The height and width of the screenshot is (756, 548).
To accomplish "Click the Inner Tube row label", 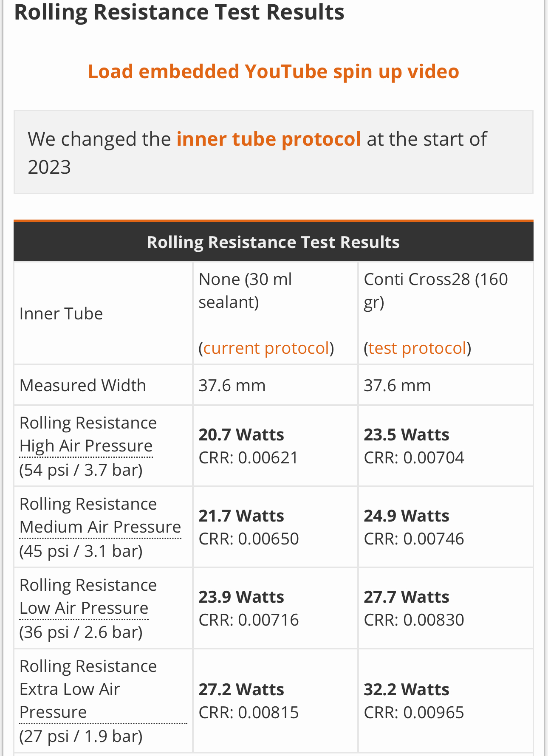I will [x=61, y=314].
